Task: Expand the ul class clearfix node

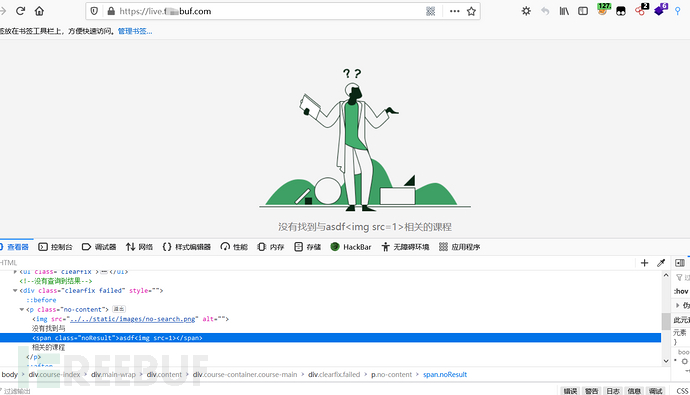Action: 15,271
